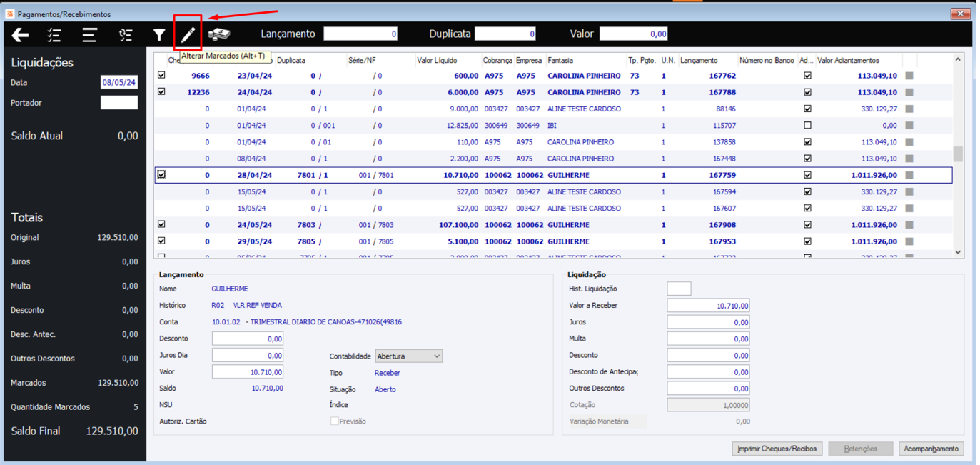Click scroll-down arrow of the grid
Viewport: 980px width, 465px height.
click(958, 252)
